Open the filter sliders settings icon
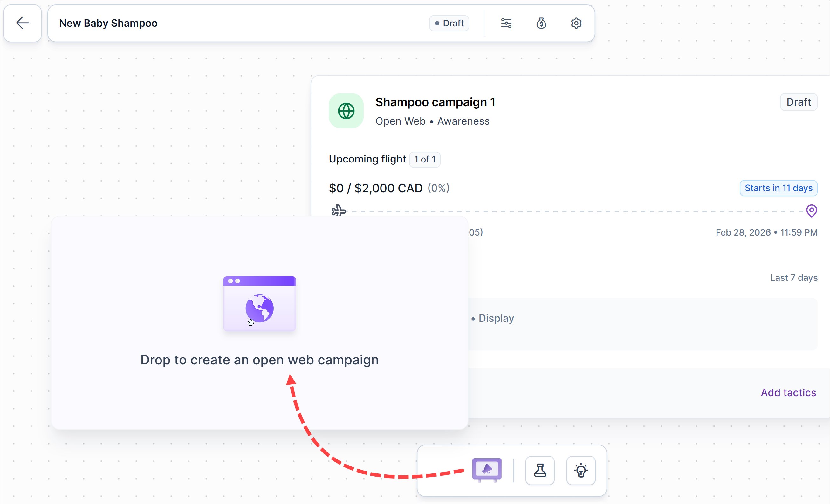This screenshot has width=830, height=504. 506,23
